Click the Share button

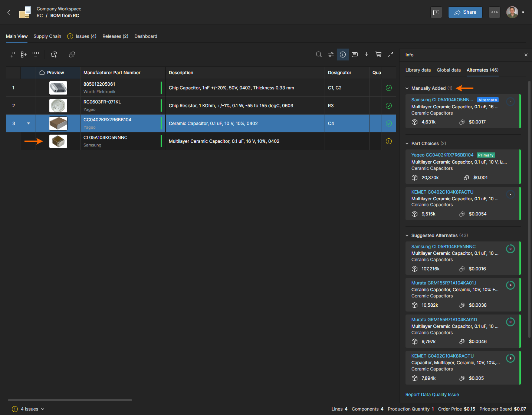[x=465, y=12]
